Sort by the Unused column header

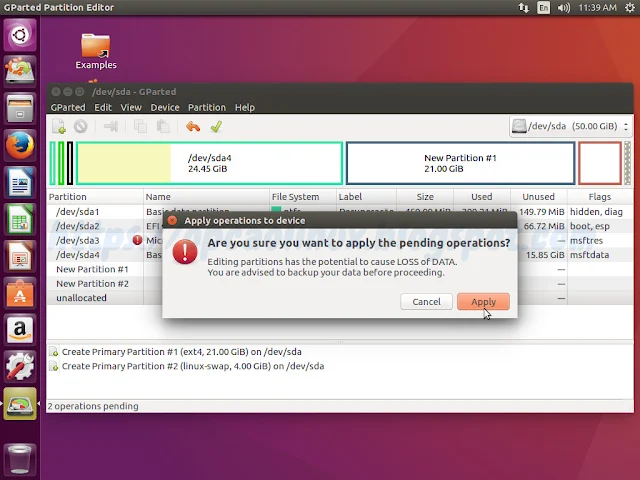coord(538,197)
